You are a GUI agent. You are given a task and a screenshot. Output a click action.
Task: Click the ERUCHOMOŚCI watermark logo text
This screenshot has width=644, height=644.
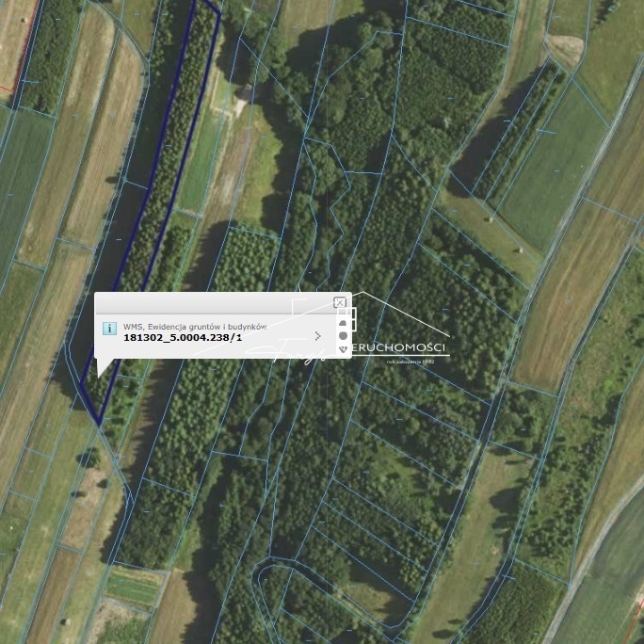click(x=400, y=345)
